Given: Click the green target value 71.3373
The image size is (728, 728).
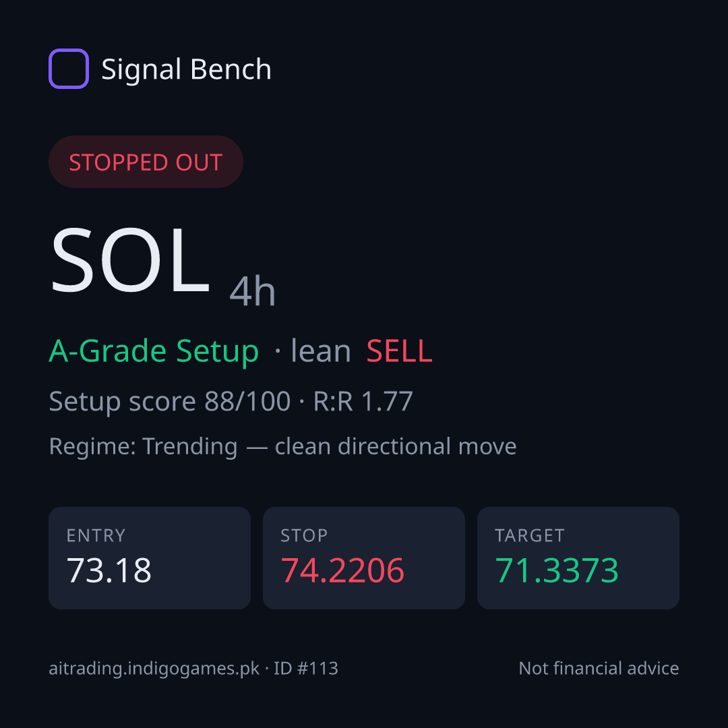Looking at the screenshot, I should coord(557,570).
